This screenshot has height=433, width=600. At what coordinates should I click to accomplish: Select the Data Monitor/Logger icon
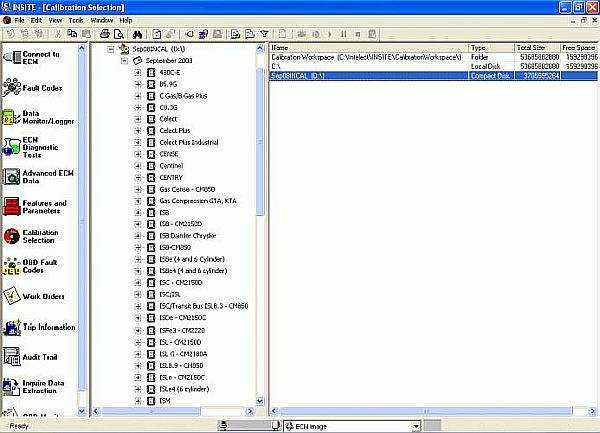pos(11,117)
